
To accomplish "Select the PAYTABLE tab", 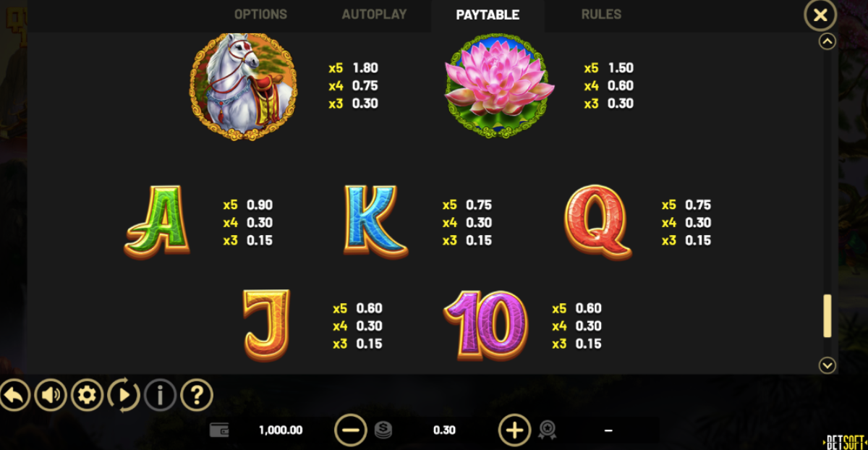I will (488, 15).
